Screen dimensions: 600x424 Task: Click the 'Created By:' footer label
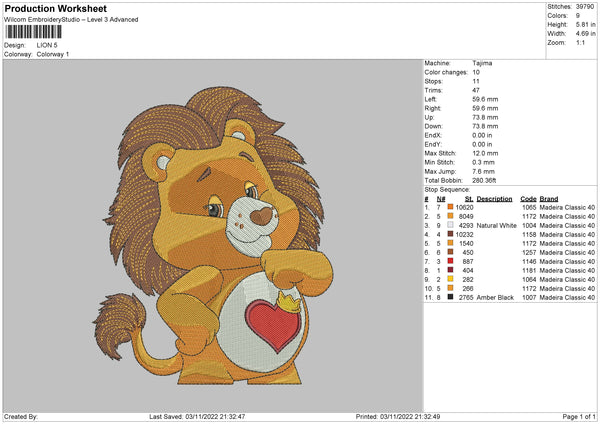[x=21, y=416]
